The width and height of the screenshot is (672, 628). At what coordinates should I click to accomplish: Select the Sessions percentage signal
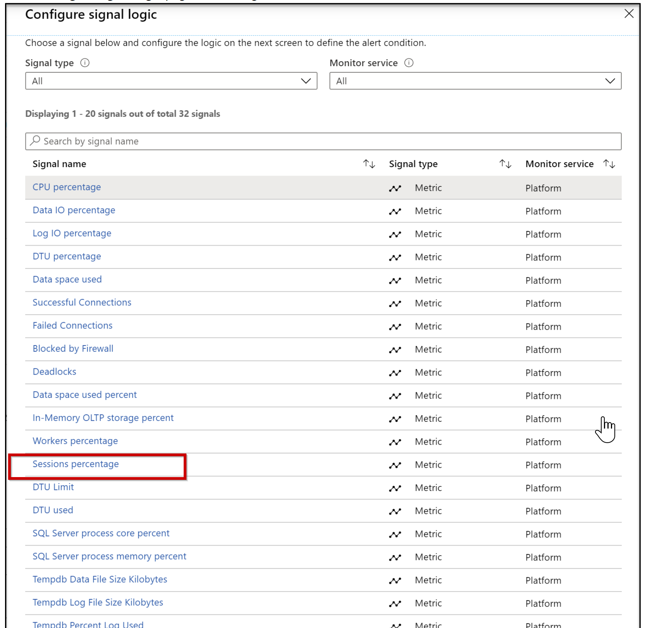tap(76, 464)
